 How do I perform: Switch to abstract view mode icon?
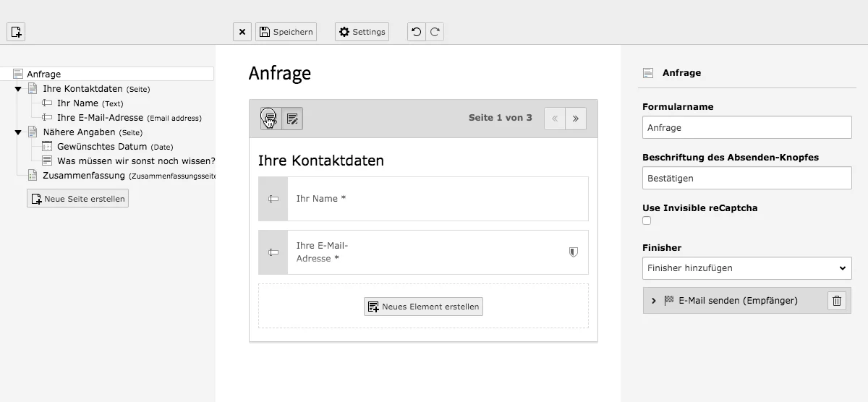coord(271,119)
